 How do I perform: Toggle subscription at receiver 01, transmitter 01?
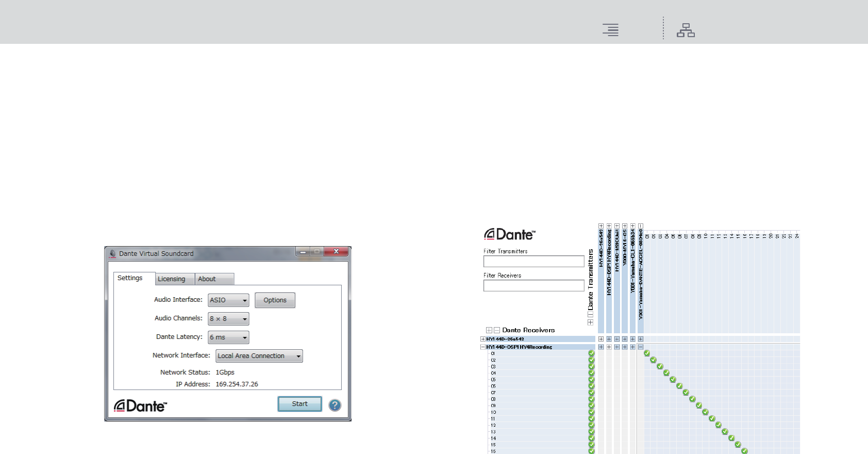pos(647,353)
